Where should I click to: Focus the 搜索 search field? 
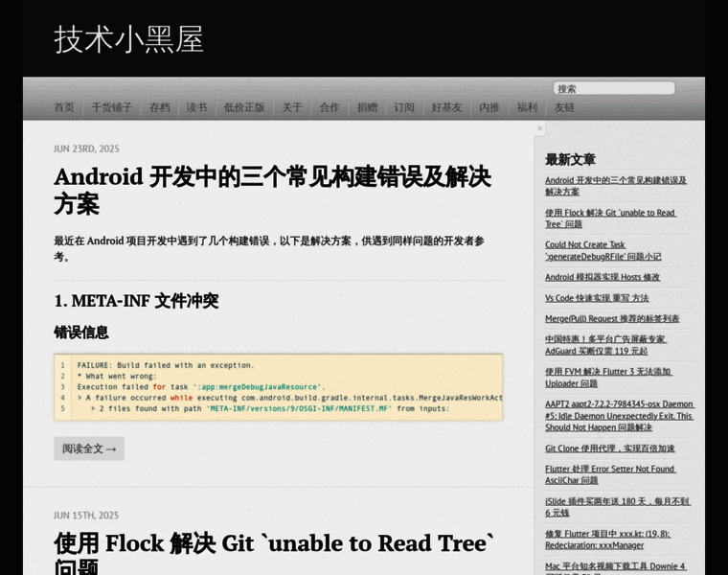point(614,88)
